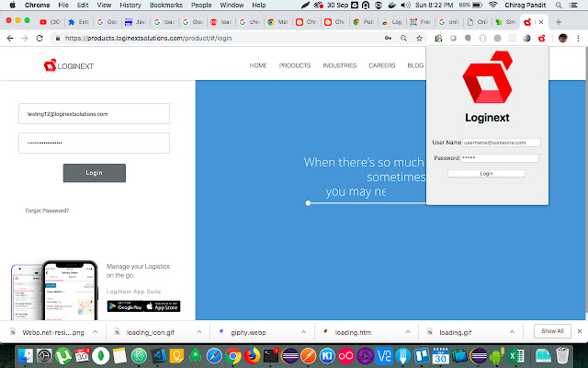The image size is (588, 368).
Task: Focus the email field on login page
Action: [x=94, y=114]
